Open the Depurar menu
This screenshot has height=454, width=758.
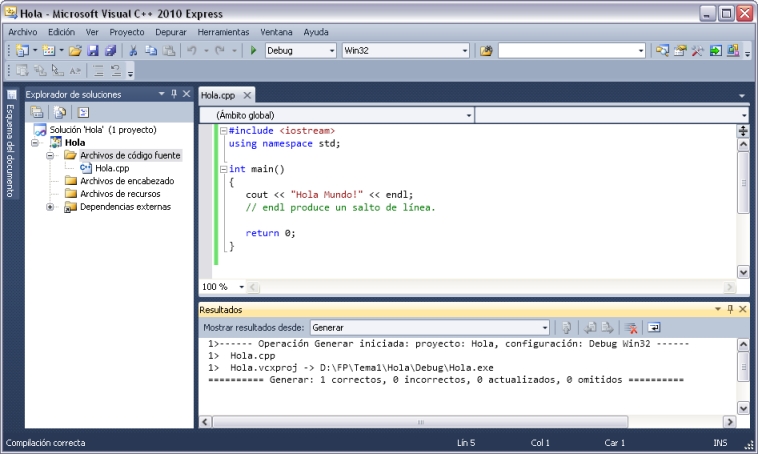[171, 32]
